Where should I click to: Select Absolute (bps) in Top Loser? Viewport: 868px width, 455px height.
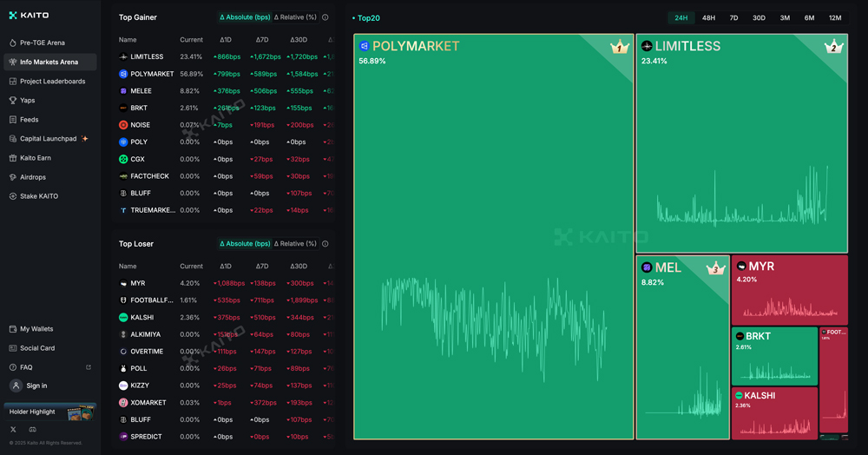pyautogui.click(x=245, y=244)
